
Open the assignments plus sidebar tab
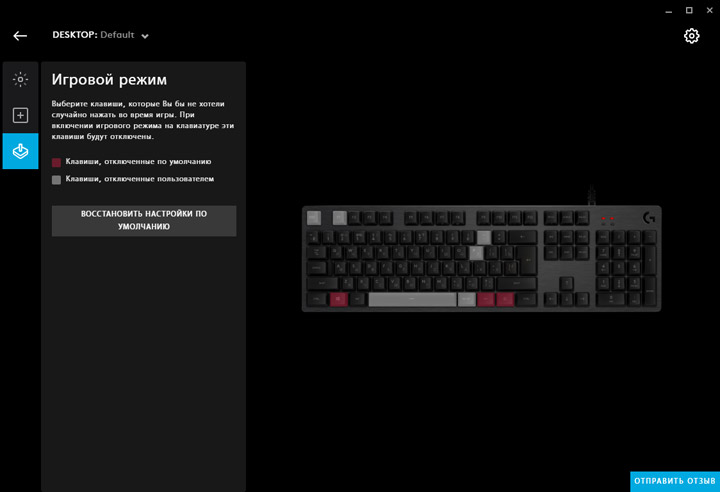pos(20,115)
